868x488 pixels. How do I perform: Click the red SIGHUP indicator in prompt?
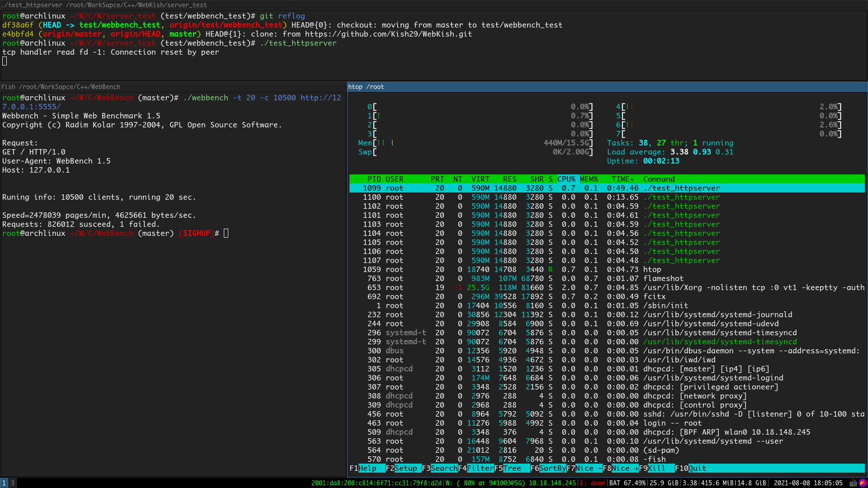click(x=196, y=233)
